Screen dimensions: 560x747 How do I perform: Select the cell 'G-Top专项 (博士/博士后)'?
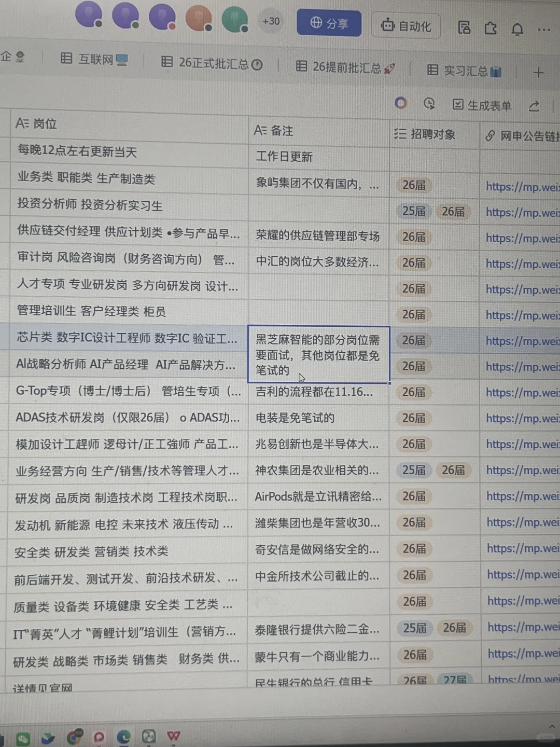click(128, 391)
